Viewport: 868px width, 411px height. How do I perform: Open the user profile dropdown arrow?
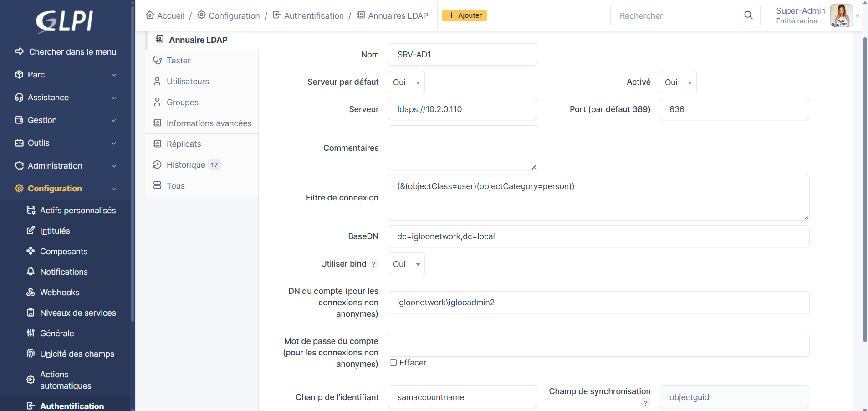(858, 16)
